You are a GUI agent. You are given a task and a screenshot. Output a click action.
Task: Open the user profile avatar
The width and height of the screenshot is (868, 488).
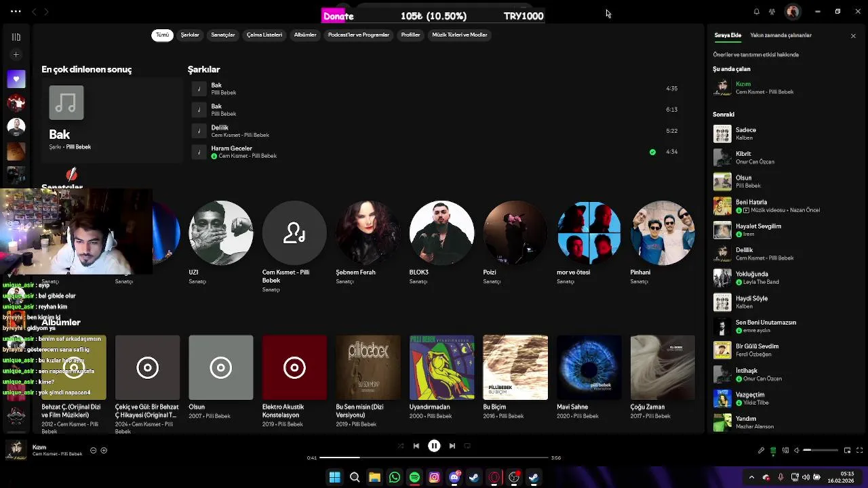[x=792, y=12]
